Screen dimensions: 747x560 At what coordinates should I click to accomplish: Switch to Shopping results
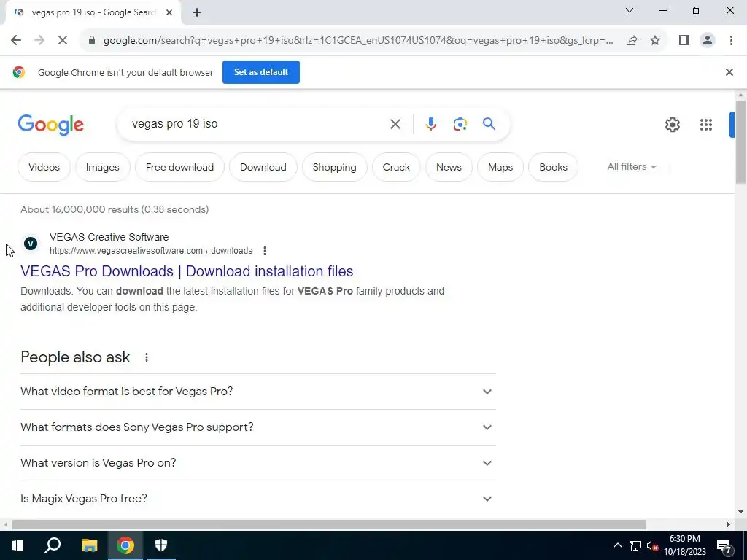(x=334, y=167)
